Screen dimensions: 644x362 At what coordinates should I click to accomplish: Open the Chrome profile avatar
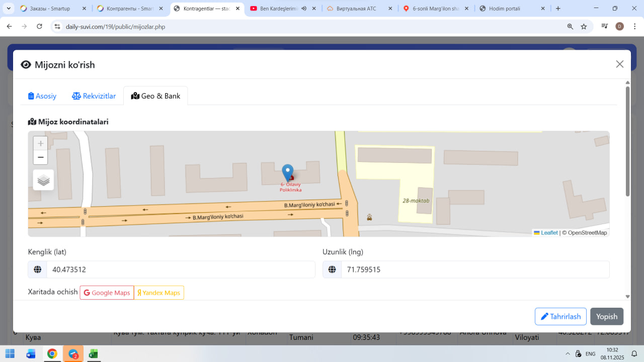pos(620,27)
